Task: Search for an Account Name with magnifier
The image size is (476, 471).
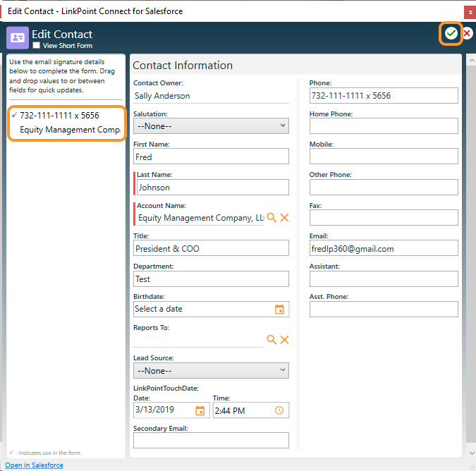Action: pos(271,218)
